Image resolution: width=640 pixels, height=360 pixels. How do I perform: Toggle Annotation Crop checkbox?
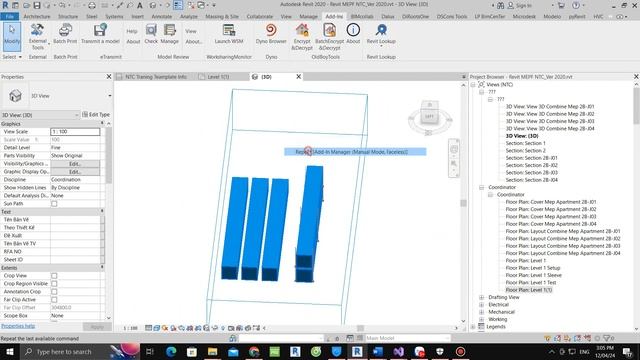click(x=54, y=291)
